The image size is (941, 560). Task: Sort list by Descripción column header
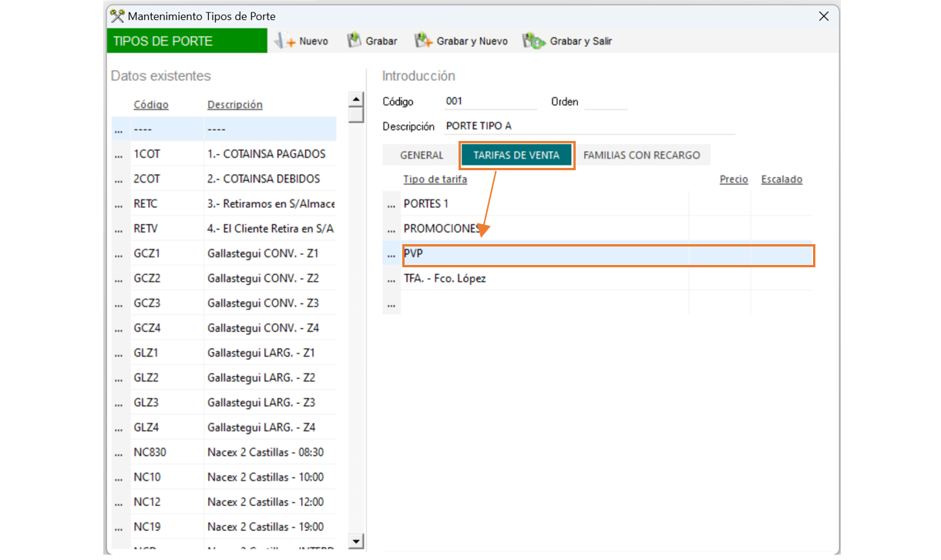click(235, 105)
